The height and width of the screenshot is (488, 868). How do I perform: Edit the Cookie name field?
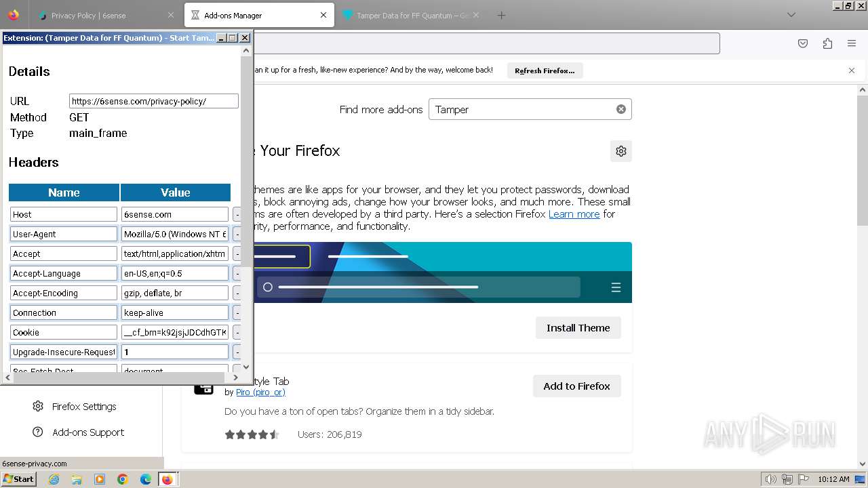click(x=64, y=332)
